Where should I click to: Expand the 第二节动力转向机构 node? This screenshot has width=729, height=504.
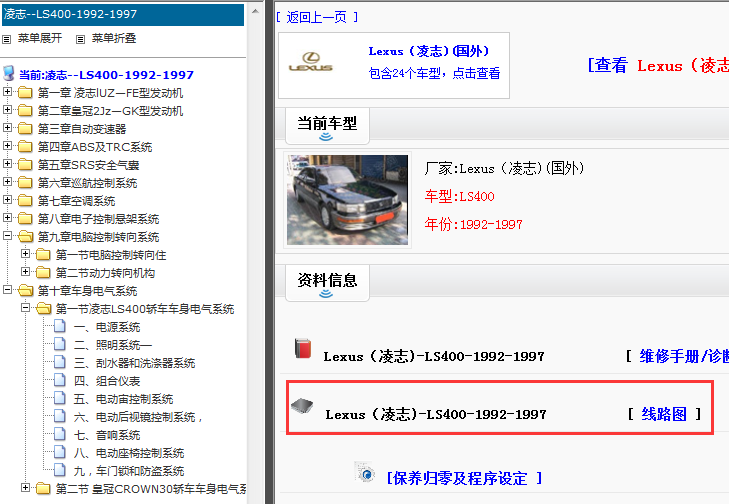tap(26, 272)
